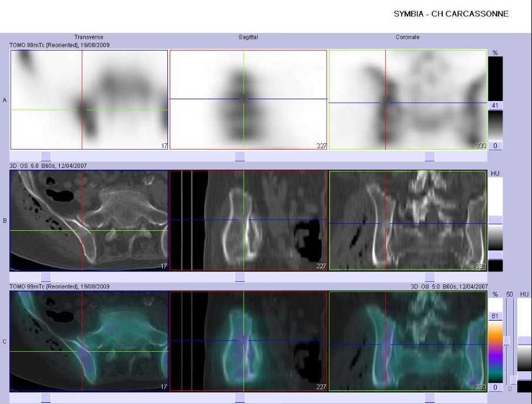Image resolution: width=532 pixels, height=404 pixels.
Task: Click slice slider under row B coronal CT
Action: click(430, 277)
